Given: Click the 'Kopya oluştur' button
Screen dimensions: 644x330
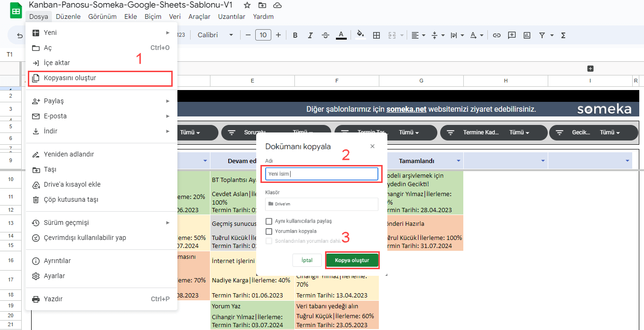Looking at the screenshot, I should pos(352,260).
